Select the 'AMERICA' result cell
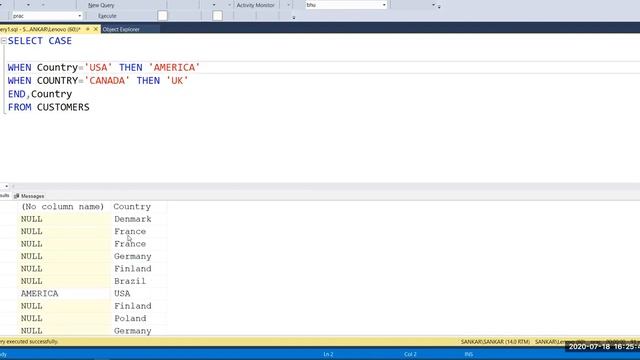640x360 pixels. click(64, 293)
